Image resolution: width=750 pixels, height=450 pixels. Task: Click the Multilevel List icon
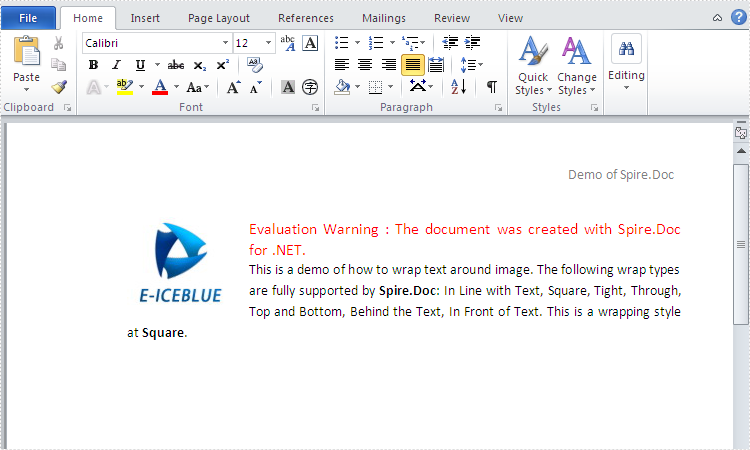410,43
